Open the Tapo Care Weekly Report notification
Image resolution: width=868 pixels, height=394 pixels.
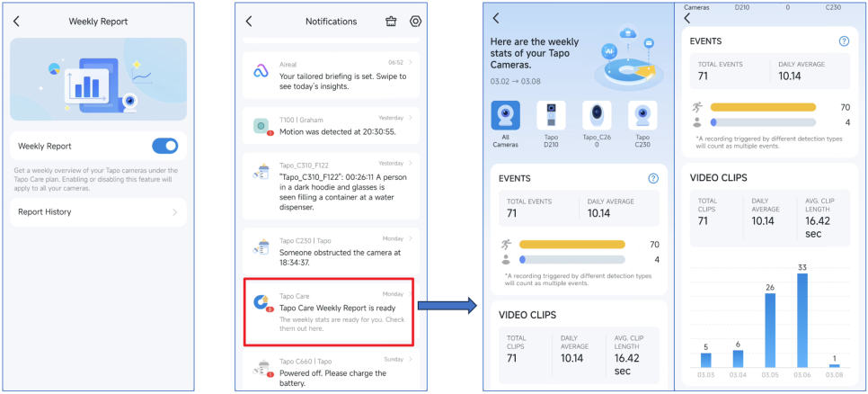[331, 312]
